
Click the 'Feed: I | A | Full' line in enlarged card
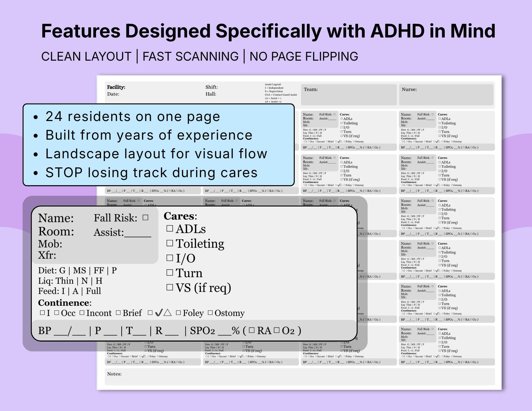pyautogui.click(x=69, y=291)
